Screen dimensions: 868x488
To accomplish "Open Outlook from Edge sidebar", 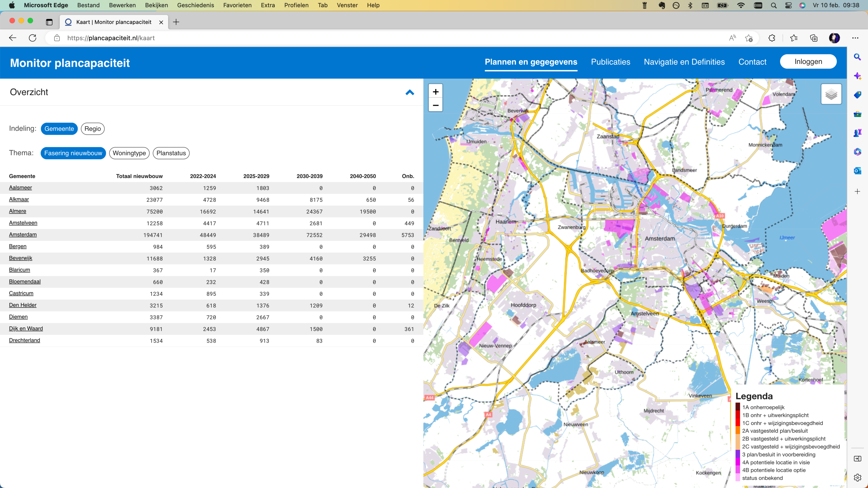I will (857, 171).
